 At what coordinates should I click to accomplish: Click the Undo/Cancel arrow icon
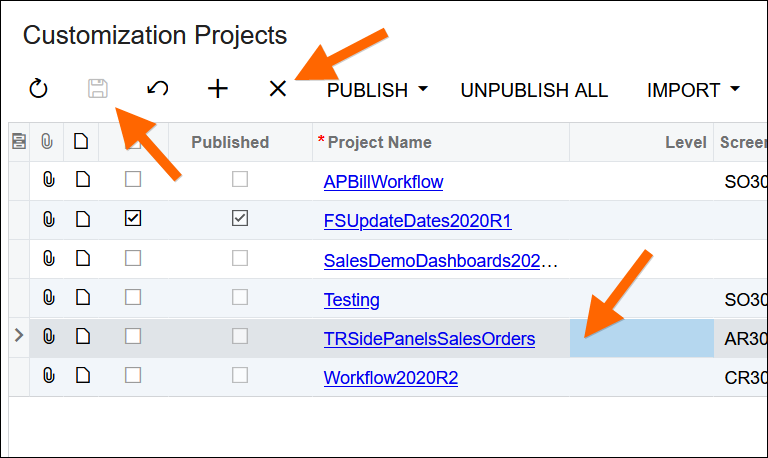pos(157,90)
